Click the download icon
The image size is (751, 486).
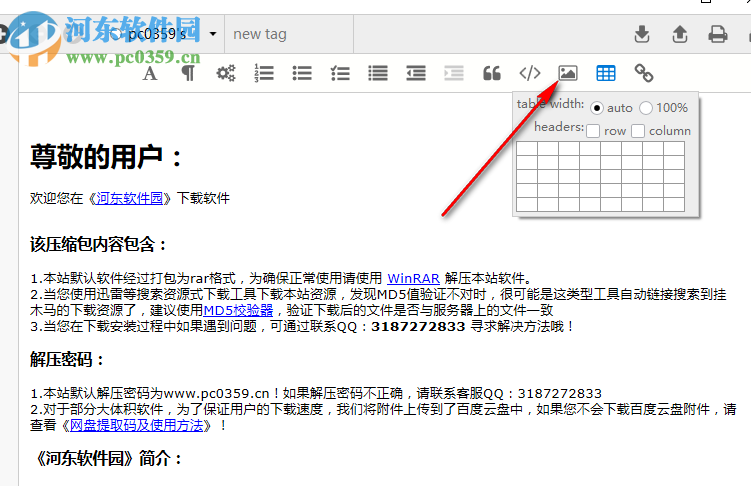[642, 34]
